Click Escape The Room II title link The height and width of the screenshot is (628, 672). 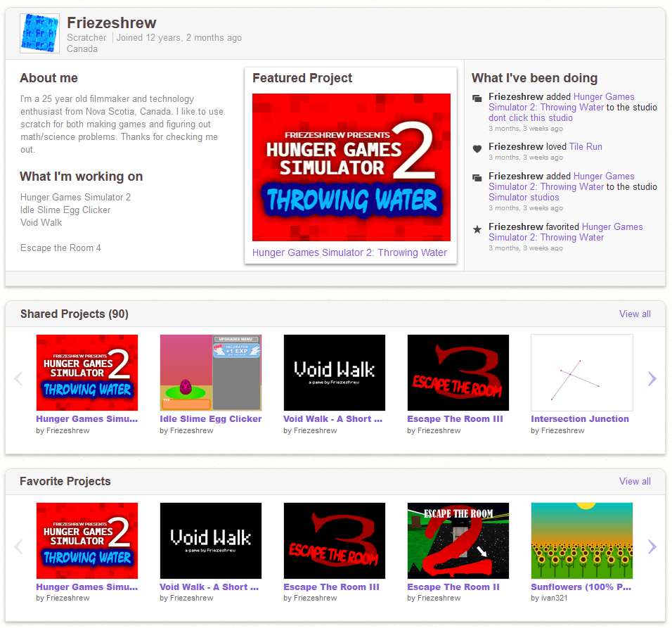click(453, 587)
